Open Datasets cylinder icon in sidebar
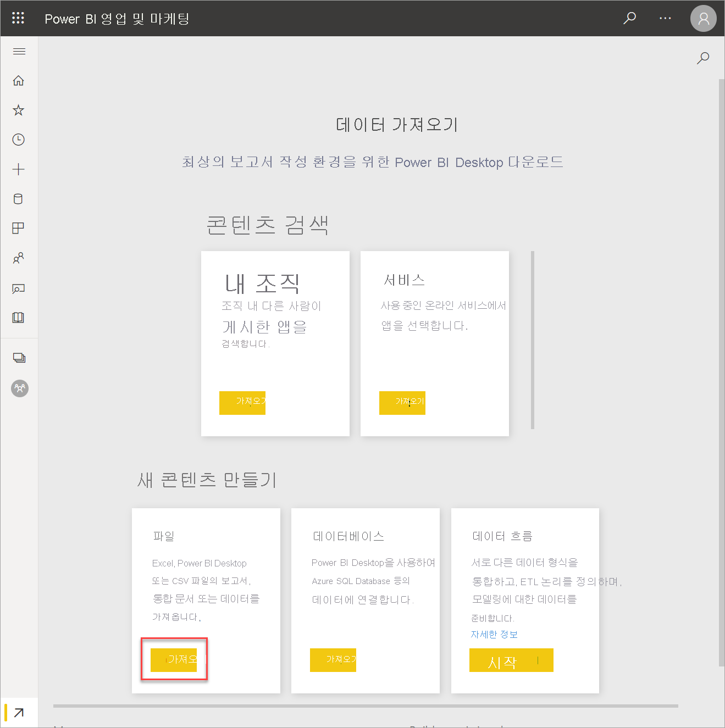This screenshot has width=725, height=728. [x=19, y=199]
